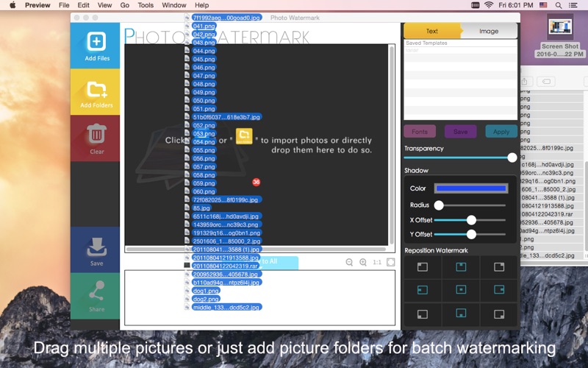
Task: Click the Y Offset slider handle
Action: [x=471, y=234]
